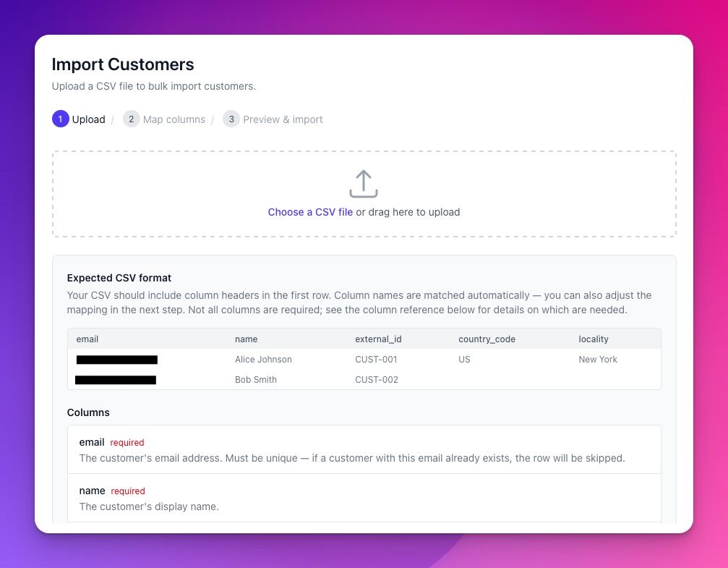Click the step 1 circle badge
728x568 pixels.
coord(60,119)
